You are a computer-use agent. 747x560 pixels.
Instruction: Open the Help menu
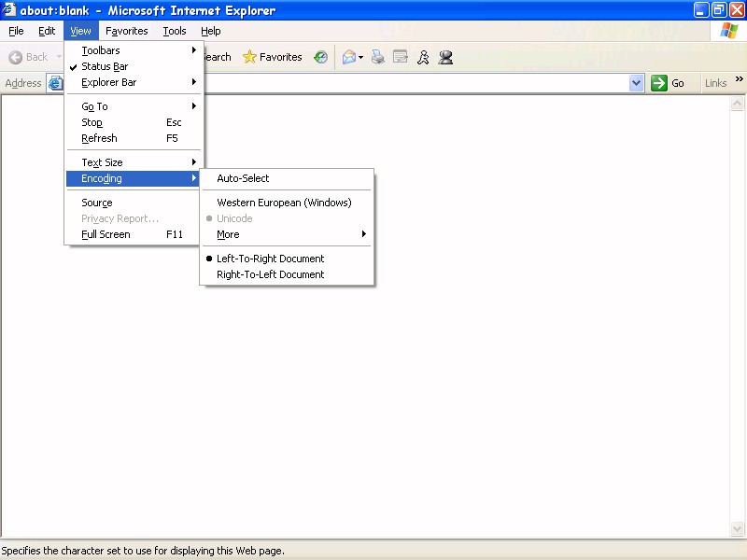(x=211, y=31)
